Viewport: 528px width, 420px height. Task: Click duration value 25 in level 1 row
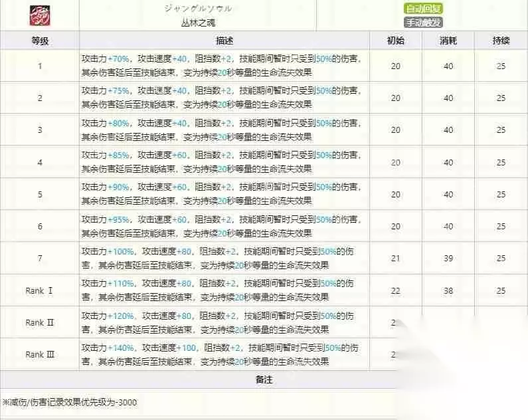(x=501, y=66)
